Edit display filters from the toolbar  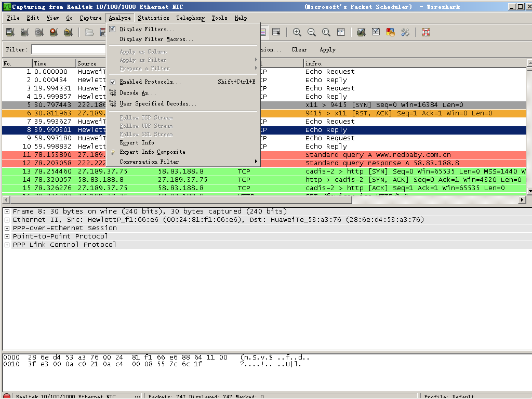[x=376, y=32]
